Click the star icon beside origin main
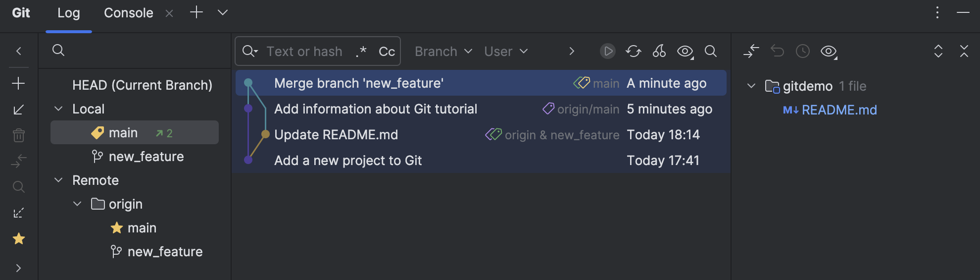 (117, 228)
